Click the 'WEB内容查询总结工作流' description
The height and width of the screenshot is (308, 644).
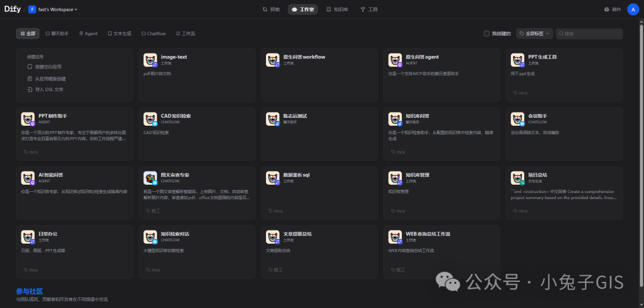[411, 251]
